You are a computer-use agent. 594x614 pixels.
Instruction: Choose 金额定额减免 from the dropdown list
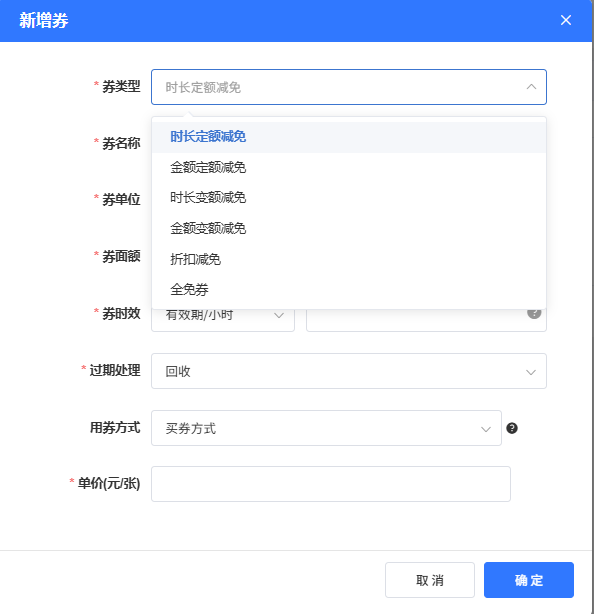click(x=348, y=168)
